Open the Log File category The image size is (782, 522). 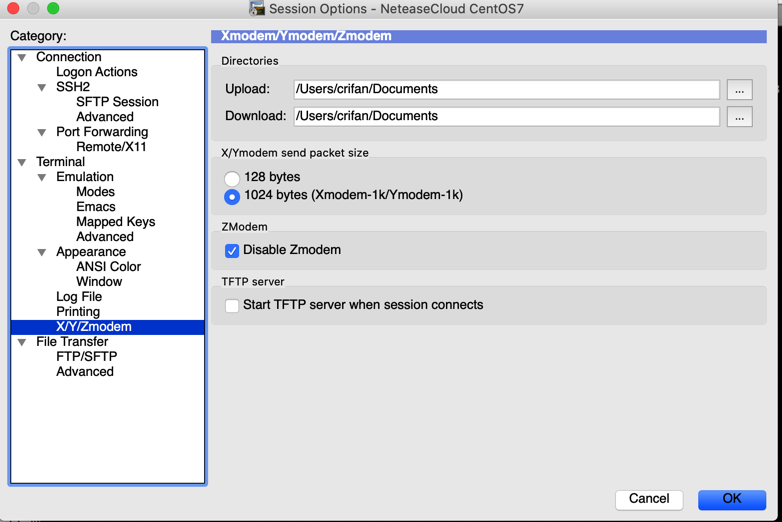79,297
